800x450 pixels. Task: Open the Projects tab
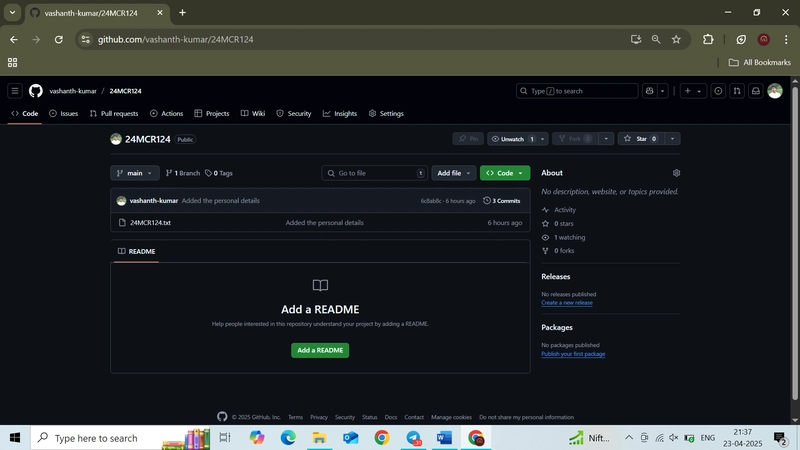[212, 113]
